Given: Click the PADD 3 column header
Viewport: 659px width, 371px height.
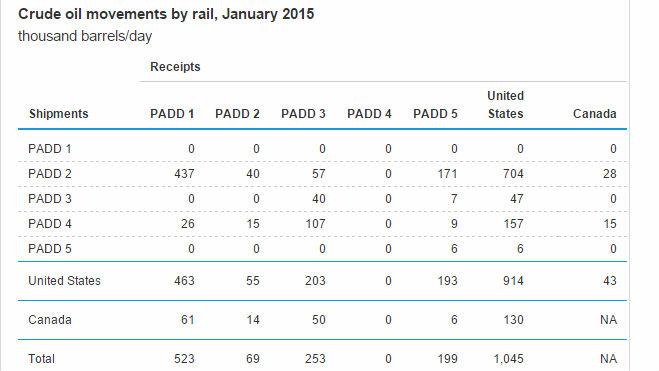Looking at the screenshot, I should coord(303,114).
